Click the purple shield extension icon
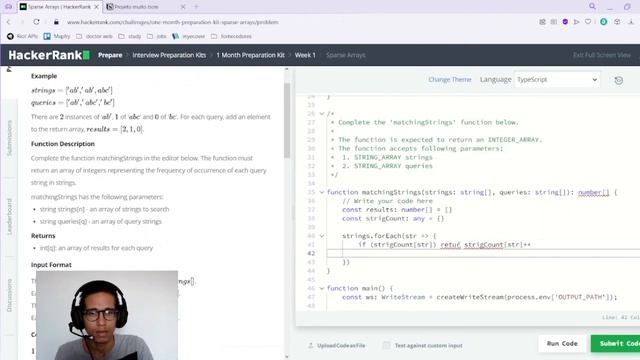The height and width of the screenshot is (360, 640). pos(565,22)
